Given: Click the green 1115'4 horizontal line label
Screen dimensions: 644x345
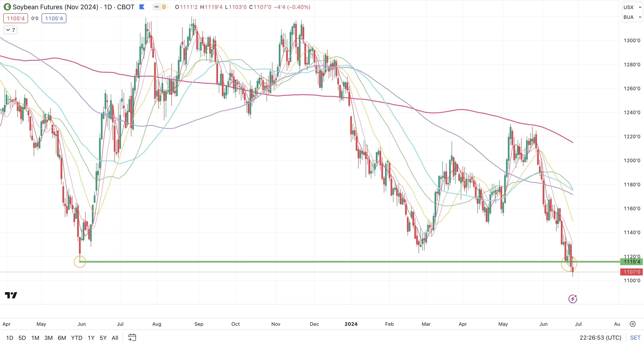Looking at the screenshot, I should click(632, 262).
